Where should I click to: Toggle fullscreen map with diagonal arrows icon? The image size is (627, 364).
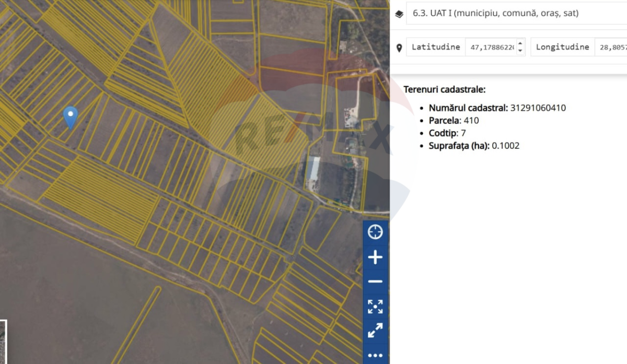[x=375, y=331]
